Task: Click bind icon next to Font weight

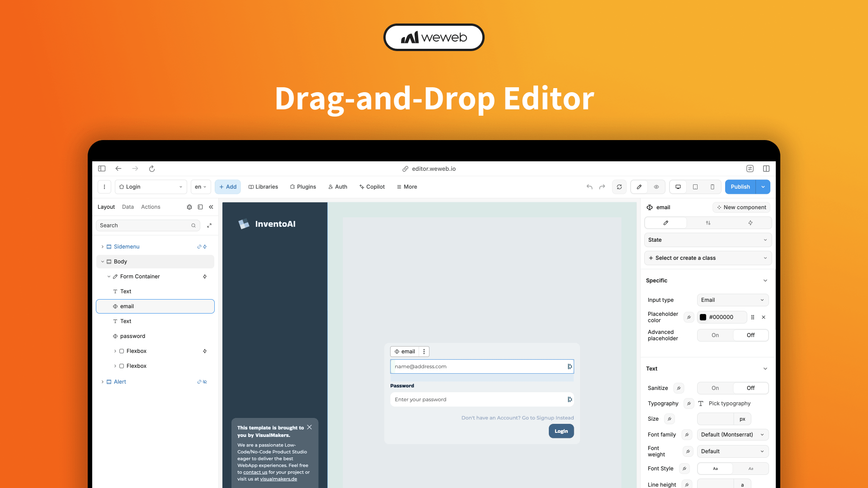Action: 688,451
